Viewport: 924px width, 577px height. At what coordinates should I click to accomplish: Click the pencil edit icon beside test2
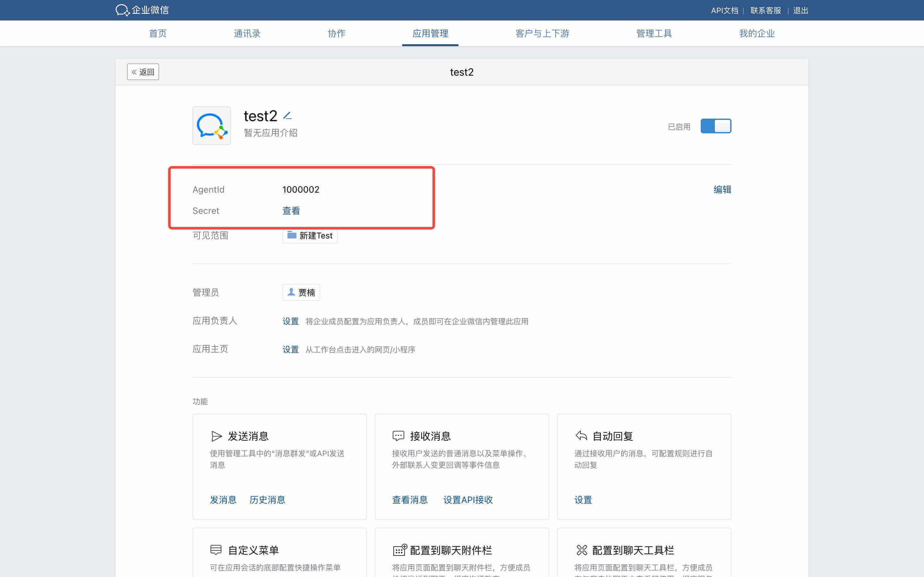[x=287, y=115]
